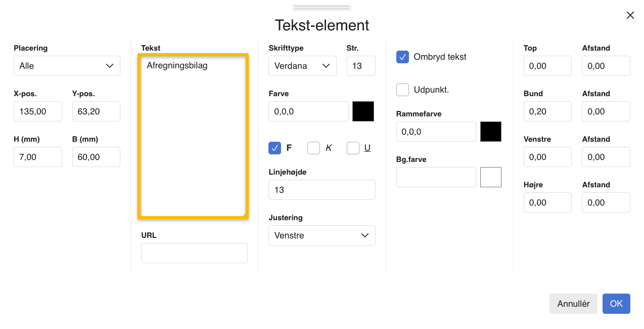The height and width of the screenshot is (329, 644).
Task: Close the Tekst-element dialog
Action: coord(630,15)
